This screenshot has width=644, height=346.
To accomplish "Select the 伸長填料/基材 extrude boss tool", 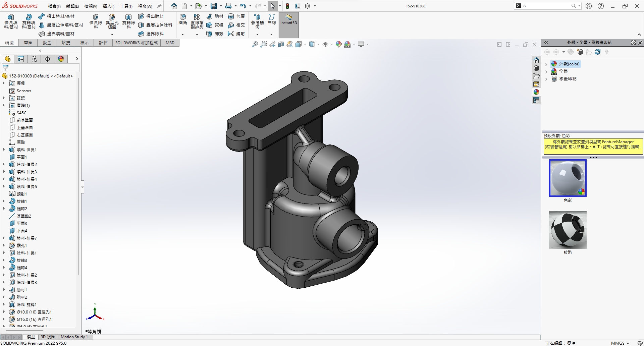I will coord(11,21).
